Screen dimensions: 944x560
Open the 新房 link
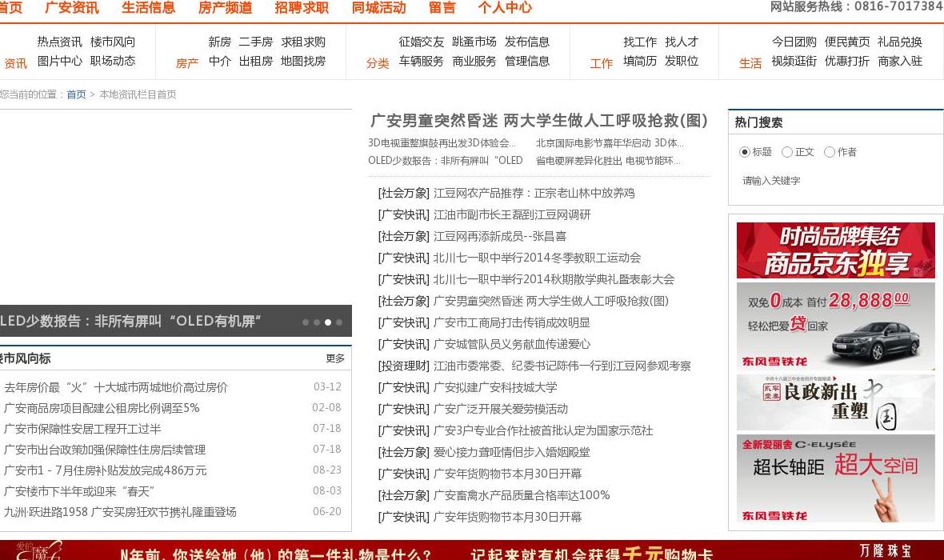(x=220, y=42)
